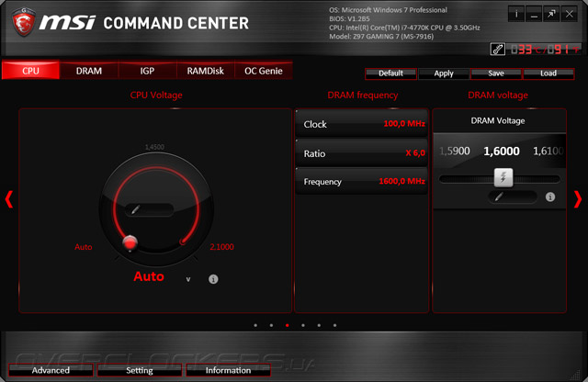Screen dimensions: 588x382
Task: Click the Default button
Action: (390, 73)
